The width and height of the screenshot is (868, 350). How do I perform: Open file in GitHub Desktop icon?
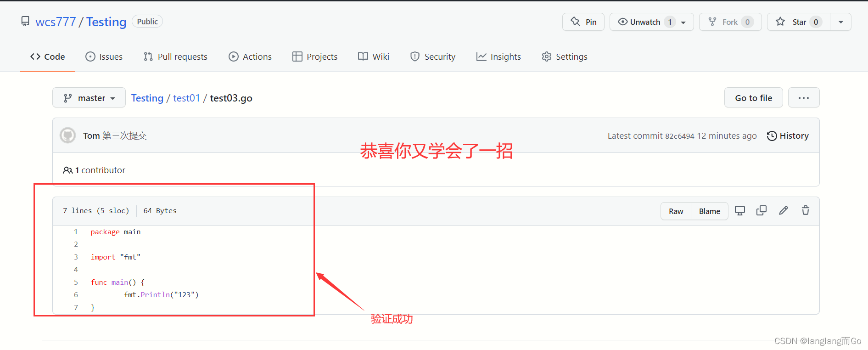pyautogui.click(x=740, y=210)
